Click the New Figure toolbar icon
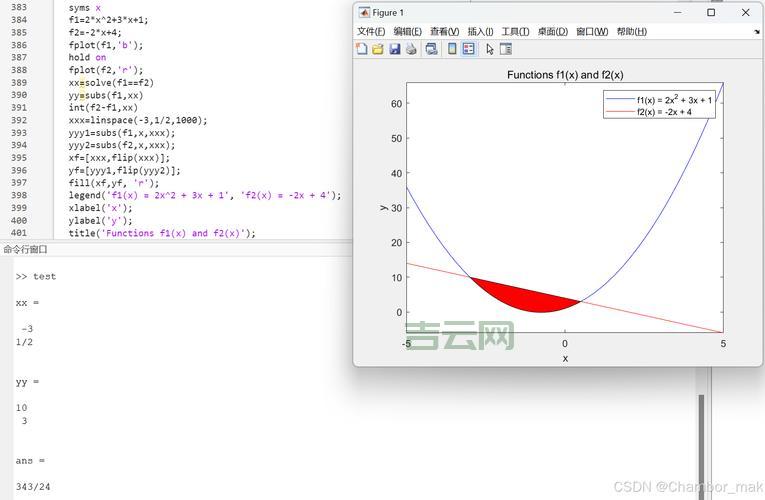 (x=362, y=49)
